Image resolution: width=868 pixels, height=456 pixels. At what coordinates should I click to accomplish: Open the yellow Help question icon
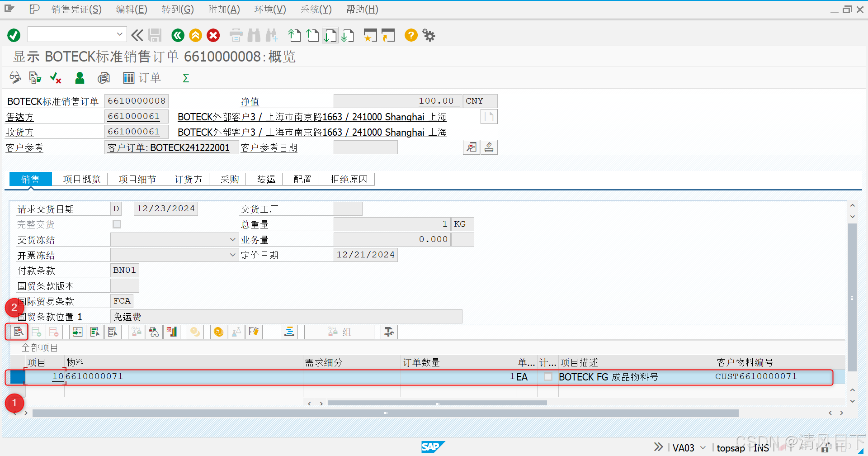(x=411, y=35)
